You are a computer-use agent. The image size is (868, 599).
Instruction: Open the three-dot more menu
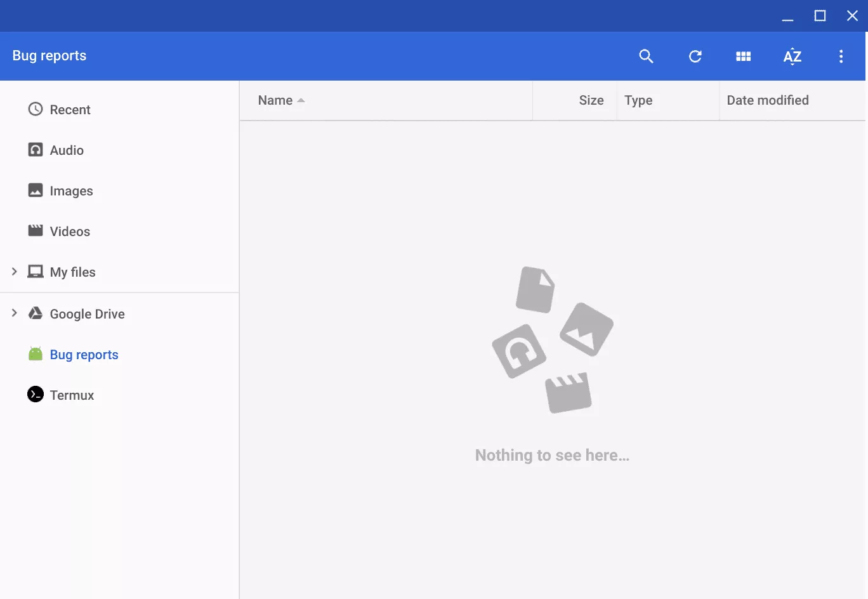(x=841, y=56)
